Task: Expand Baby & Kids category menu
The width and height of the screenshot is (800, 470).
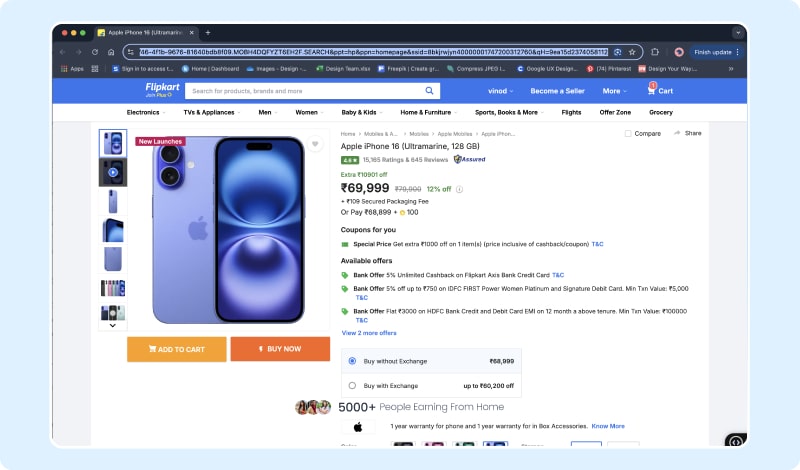Action: pos(361,112)
